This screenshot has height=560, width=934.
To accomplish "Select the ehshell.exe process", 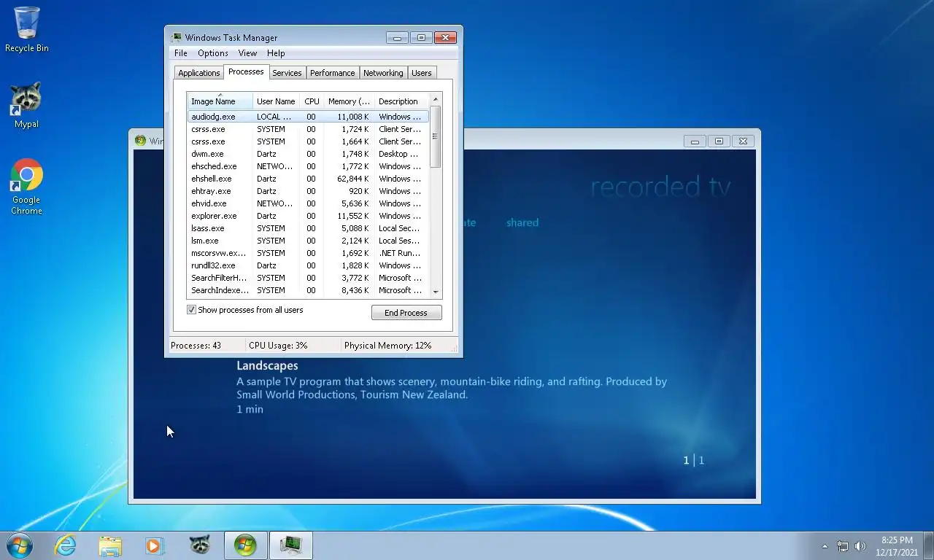I will click(x=308, y=179).
